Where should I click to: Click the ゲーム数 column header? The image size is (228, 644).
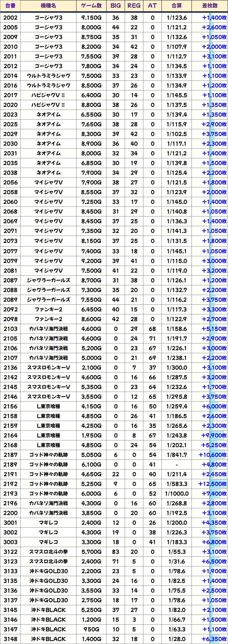(x=91, y=6)
